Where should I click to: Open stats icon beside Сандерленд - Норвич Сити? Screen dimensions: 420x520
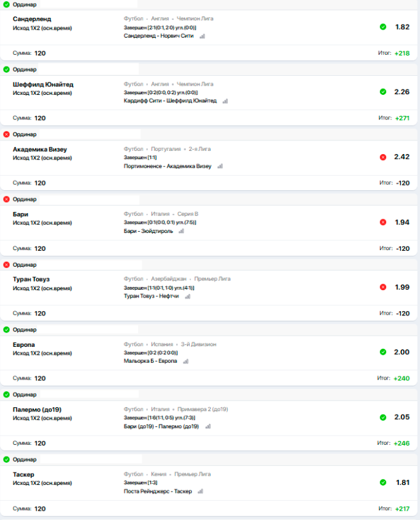coord(202,36)
